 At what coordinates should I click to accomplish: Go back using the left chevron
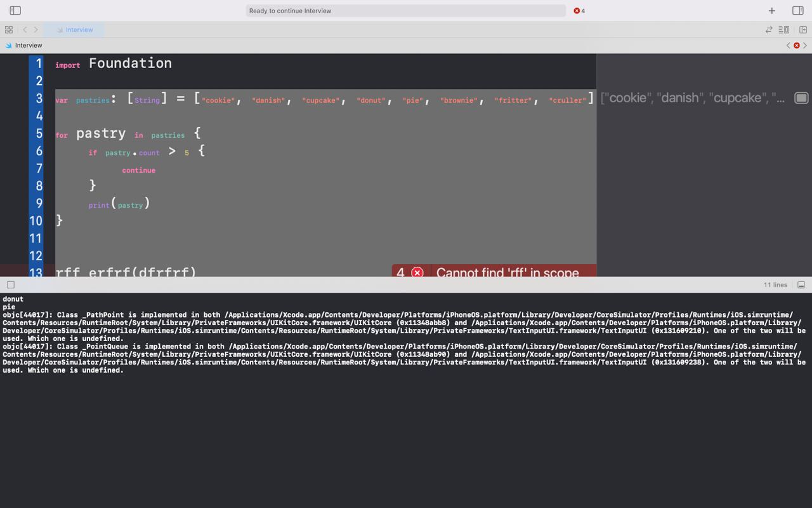click(x=25, y=29)
